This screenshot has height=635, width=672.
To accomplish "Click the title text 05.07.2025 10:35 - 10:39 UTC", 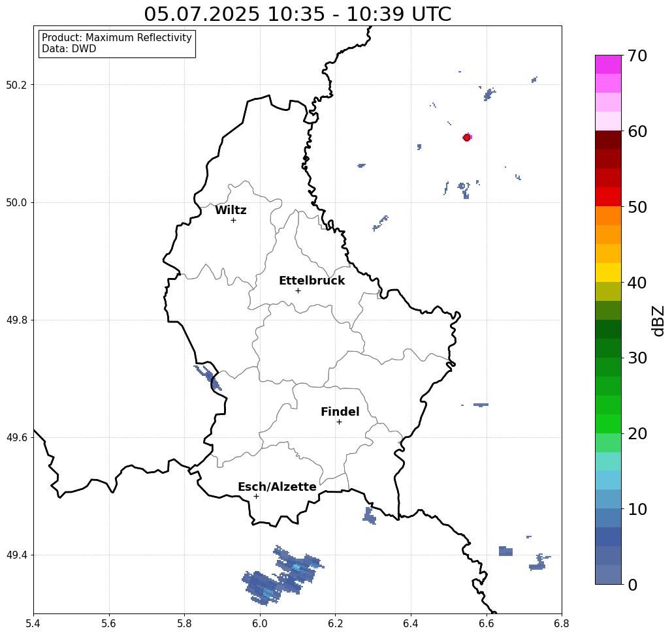I will (x=297, y=14).
